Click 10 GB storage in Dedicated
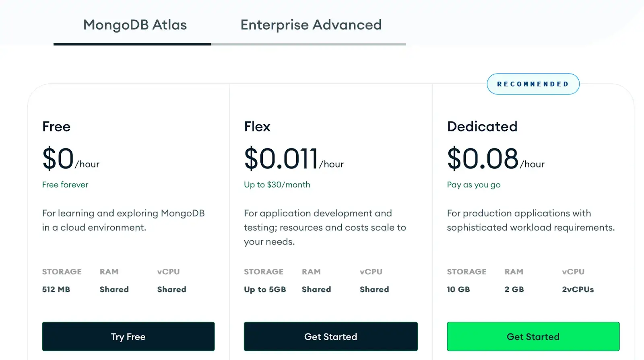Viewport: 644px width, 360px height. click(458, 289)
